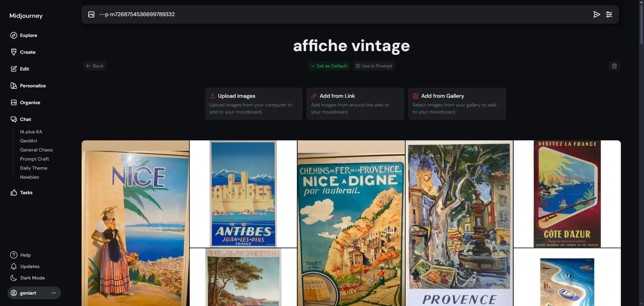Navigate to Personalize
The height and width of the screenshot is (306, 644).
[28, 86]
